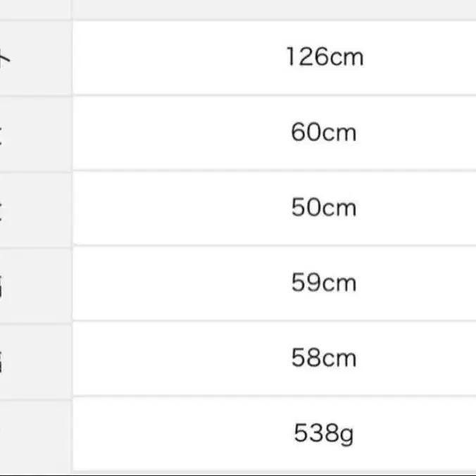Select the 538g weight value

(324, 433)
